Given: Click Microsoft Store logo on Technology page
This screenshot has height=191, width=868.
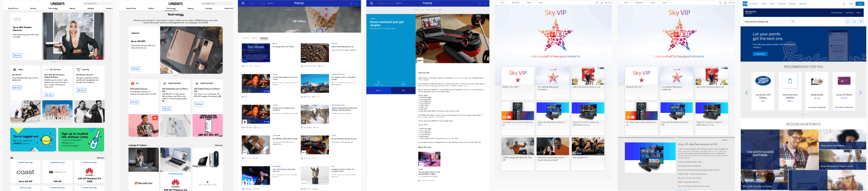Looking at the screenshot, I should (x=144, y=183).
